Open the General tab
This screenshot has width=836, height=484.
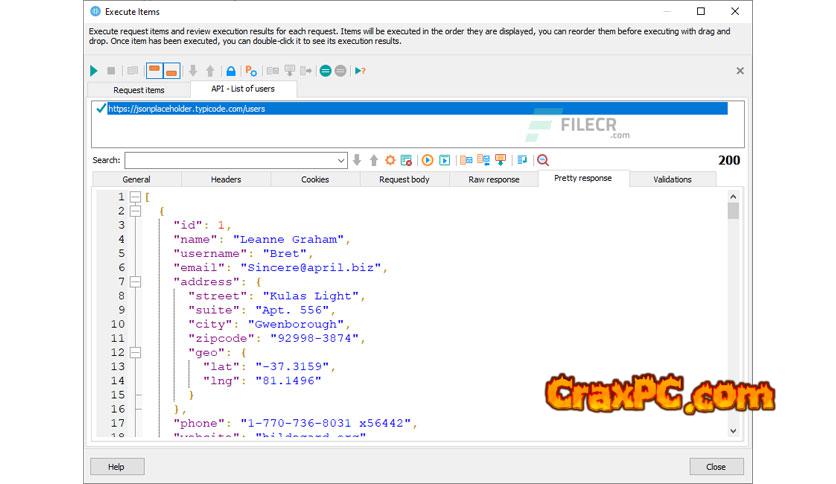pos(136,180)
